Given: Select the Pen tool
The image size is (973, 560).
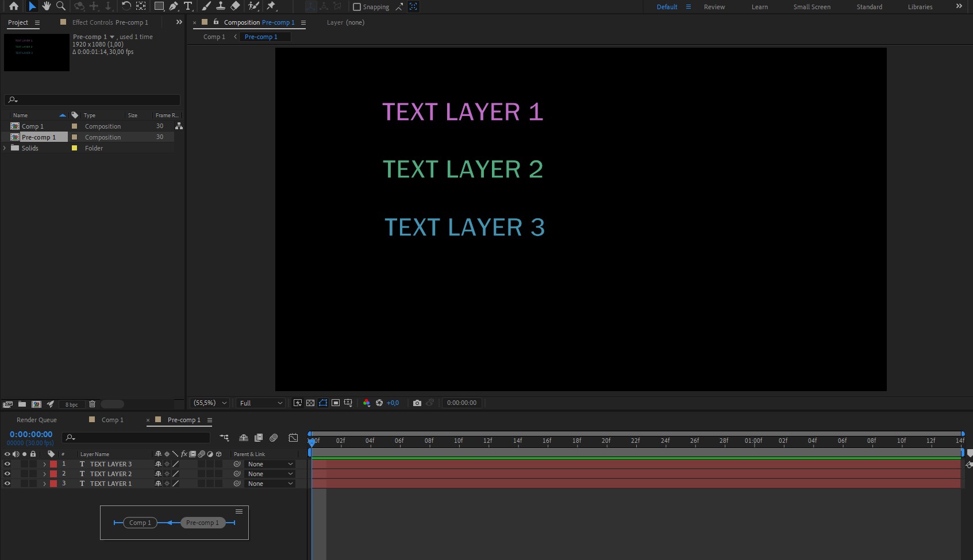Looking at the screenshot, I should 174,6.
